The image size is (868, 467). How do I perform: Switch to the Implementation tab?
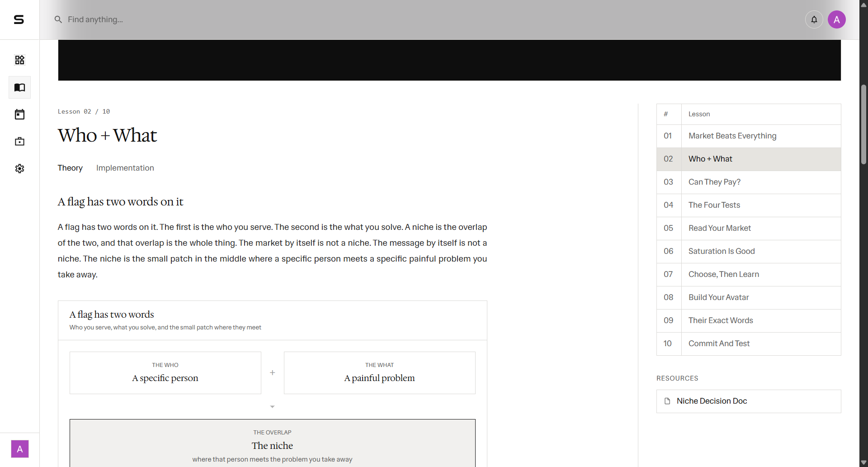(x=125, y=168)
